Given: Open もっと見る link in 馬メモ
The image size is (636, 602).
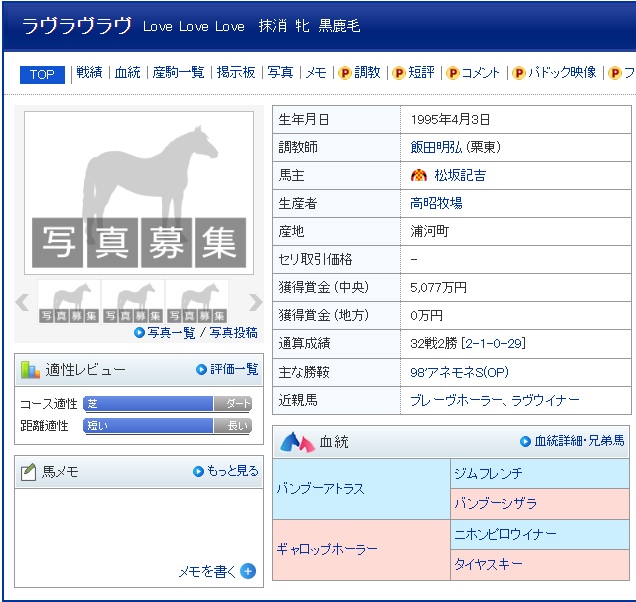Looking at the screenshot, I should 232,471.
